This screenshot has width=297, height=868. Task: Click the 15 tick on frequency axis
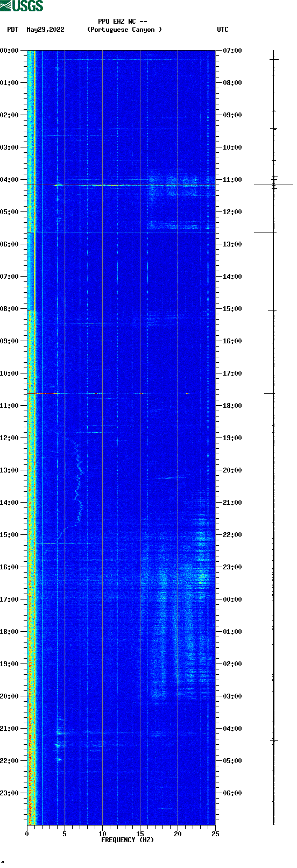point(140,834)
